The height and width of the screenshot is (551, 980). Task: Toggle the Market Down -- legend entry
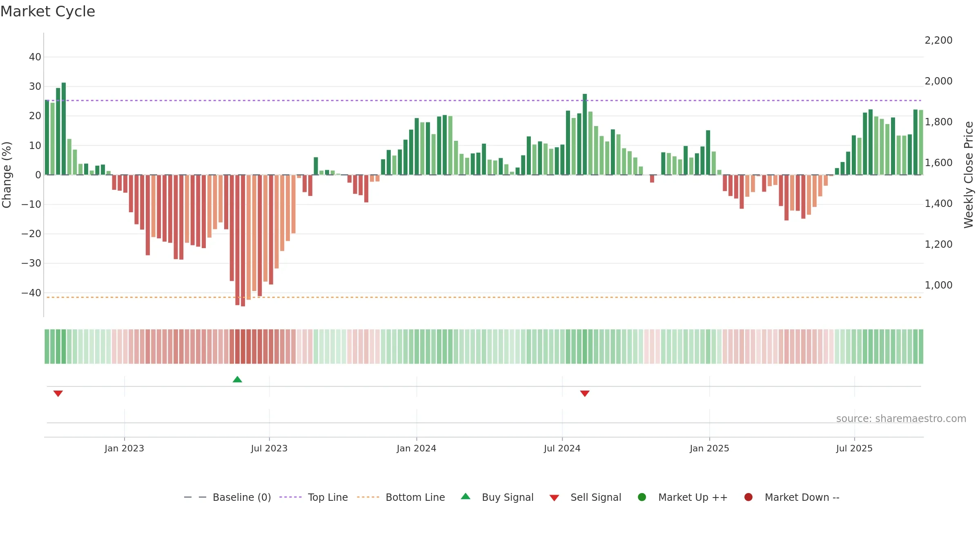pos(792,497)
